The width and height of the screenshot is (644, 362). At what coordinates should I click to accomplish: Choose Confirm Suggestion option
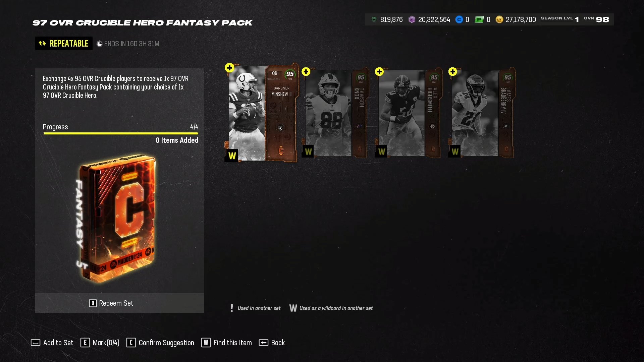tap(160, 343)
